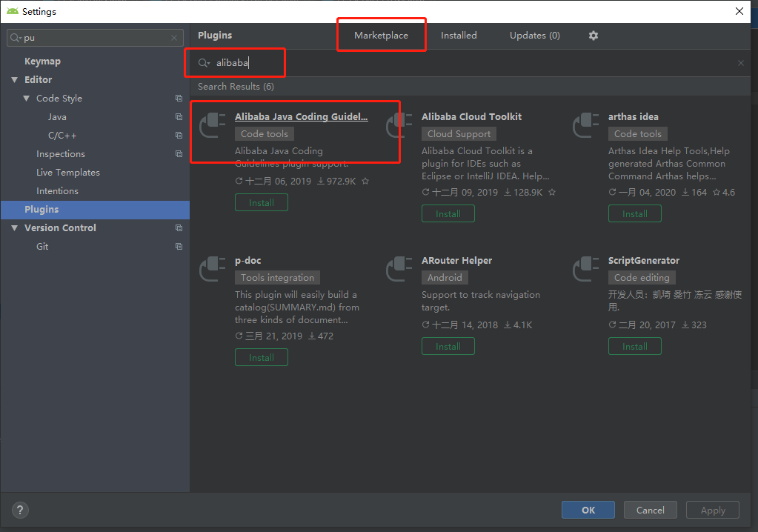Open the arthas idea plugin title
This screenshot has height=532, width=758.
(634, 116)
